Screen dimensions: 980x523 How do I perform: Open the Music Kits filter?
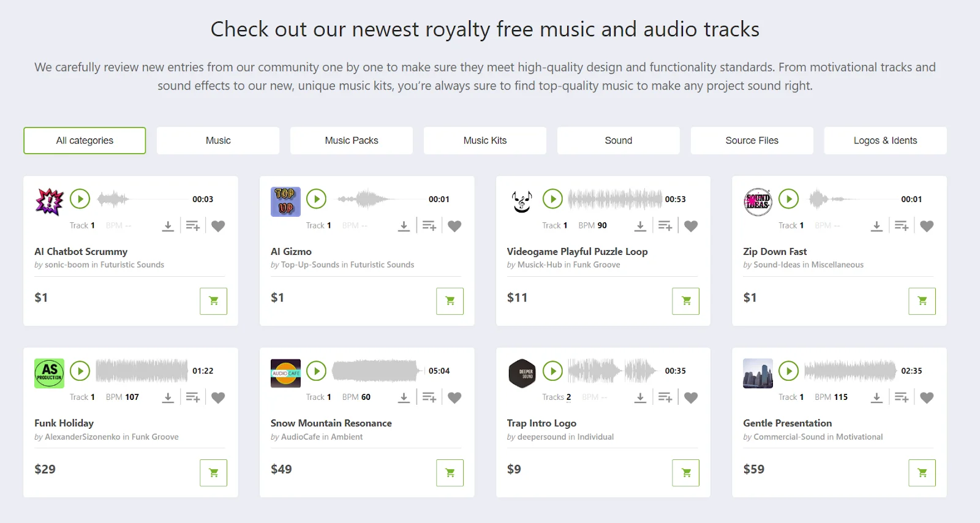484,140
